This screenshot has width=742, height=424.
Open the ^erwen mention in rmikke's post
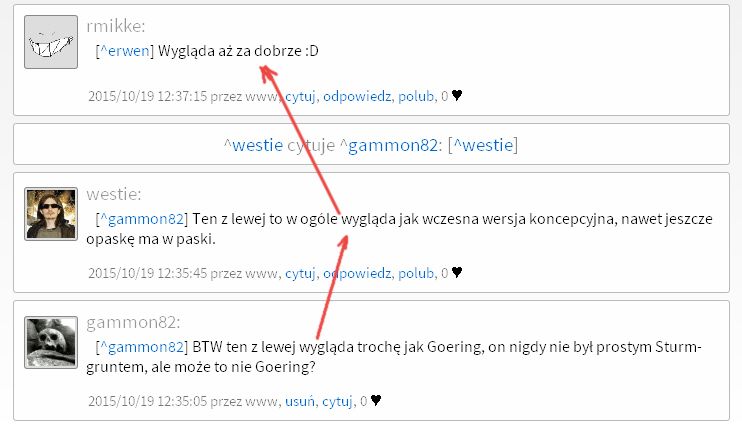click(125, 51)
